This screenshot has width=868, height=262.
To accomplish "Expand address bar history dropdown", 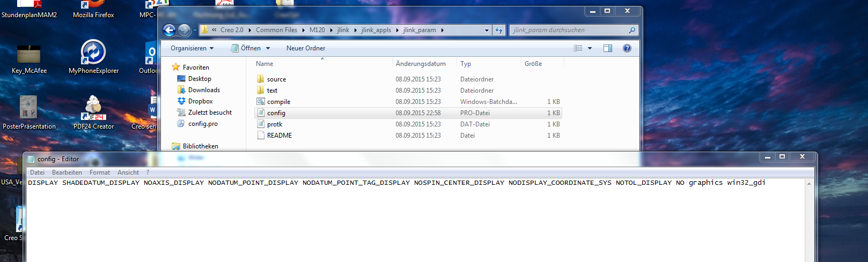I will tap(487, 30).
